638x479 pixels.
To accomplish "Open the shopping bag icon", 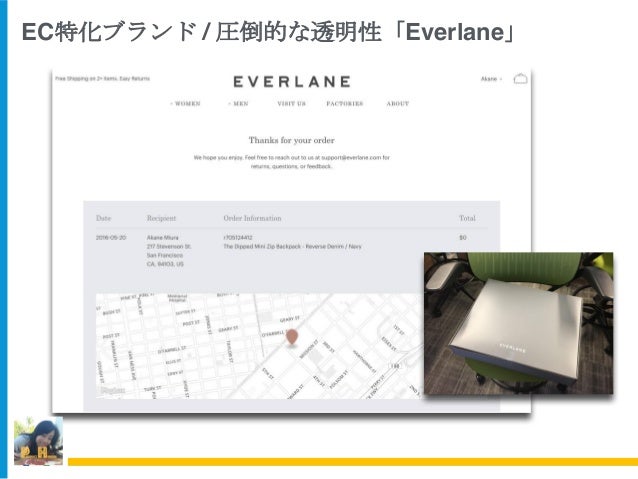I will click(x=520, y=78).
